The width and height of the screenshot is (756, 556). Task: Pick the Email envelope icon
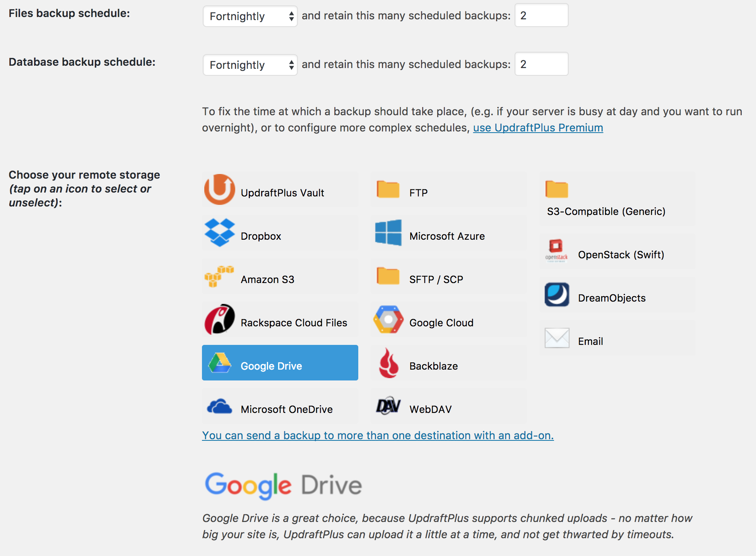tap(557, 338)
